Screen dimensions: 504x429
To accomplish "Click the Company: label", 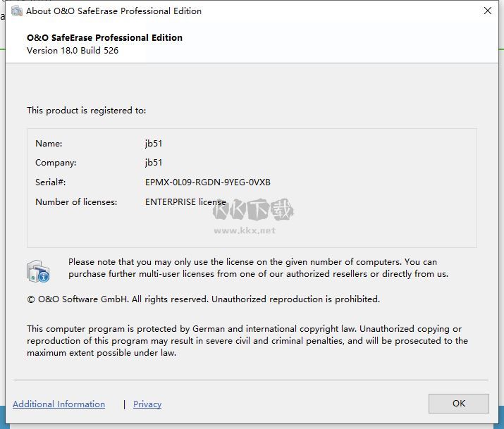I will tap(56, 163).
